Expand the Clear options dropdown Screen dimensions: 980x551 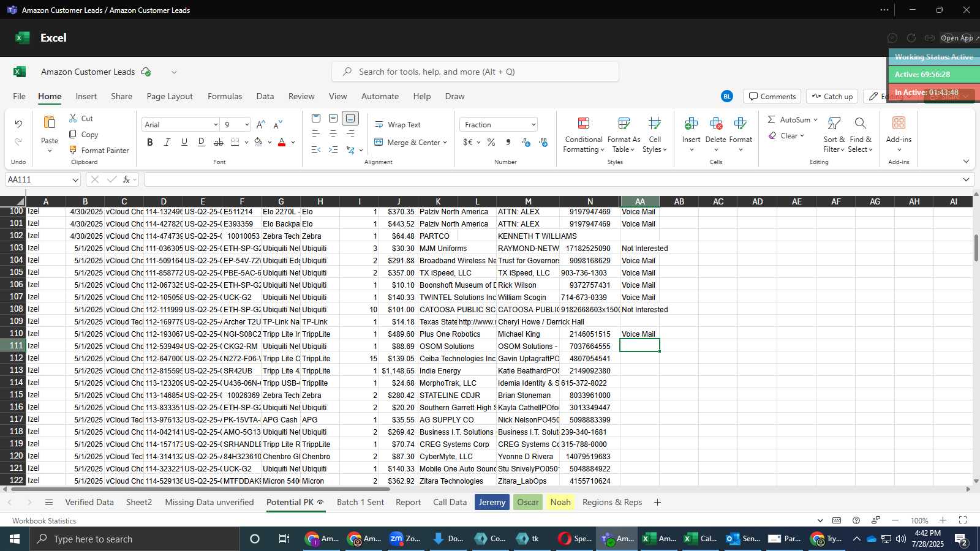coord(802,136)
